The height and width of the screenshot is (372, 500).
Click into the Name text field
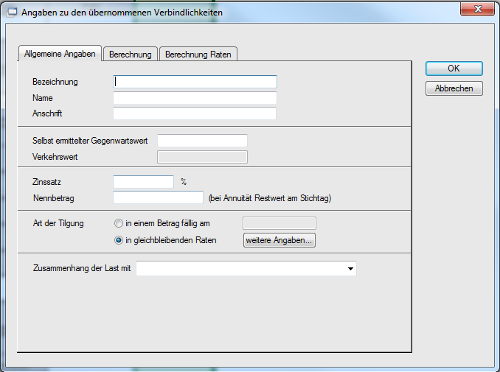click(x=195, y=98)
